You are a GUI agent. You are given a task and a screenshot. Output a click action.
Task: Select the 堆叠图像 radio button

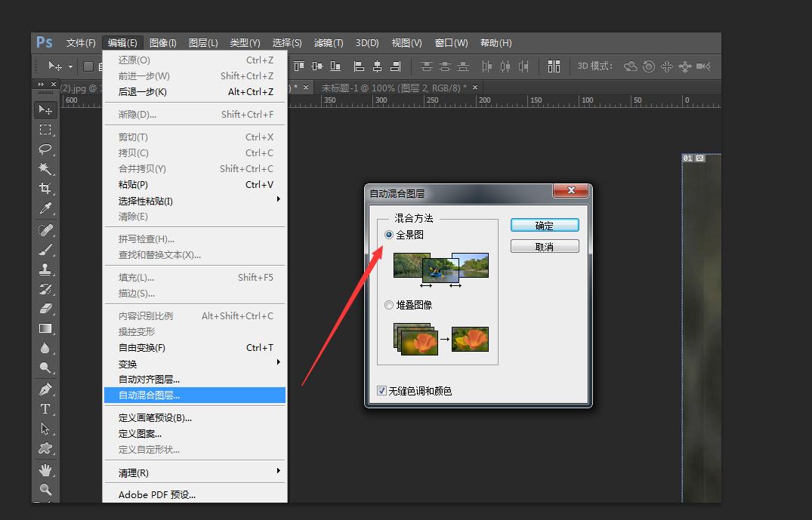tap(389, 305)
